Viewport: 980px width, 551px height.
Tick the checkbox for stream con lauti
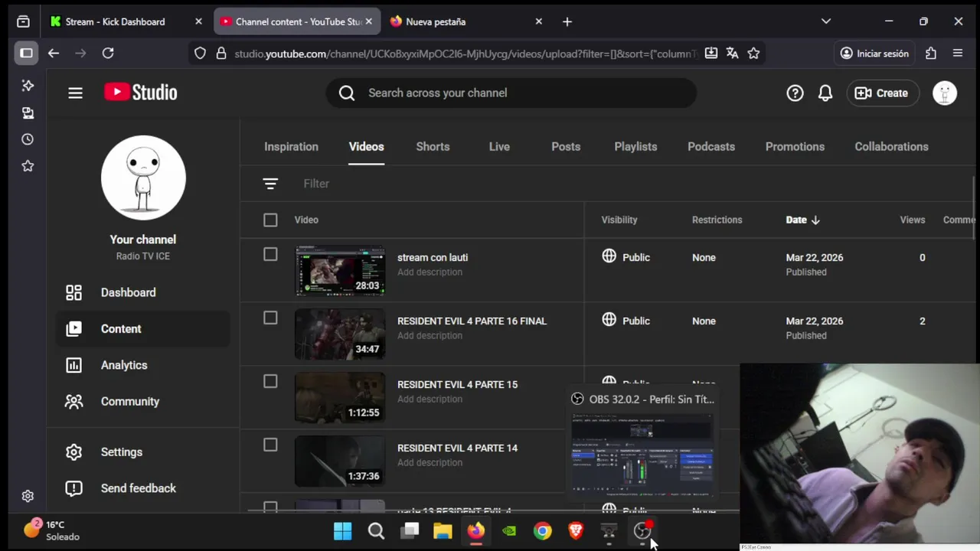[270, 254]
